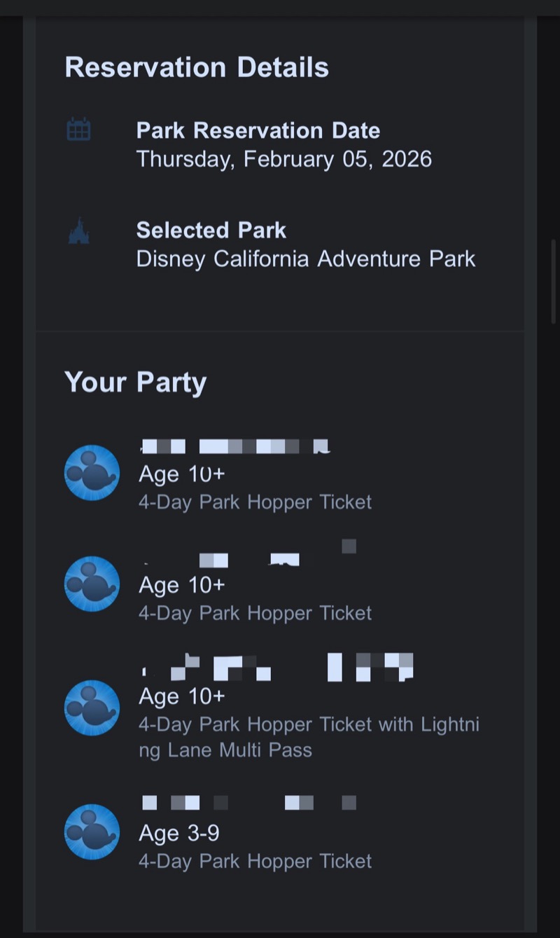
Task: Click the vertical scrollbar on the right edge
Action: 554,280
